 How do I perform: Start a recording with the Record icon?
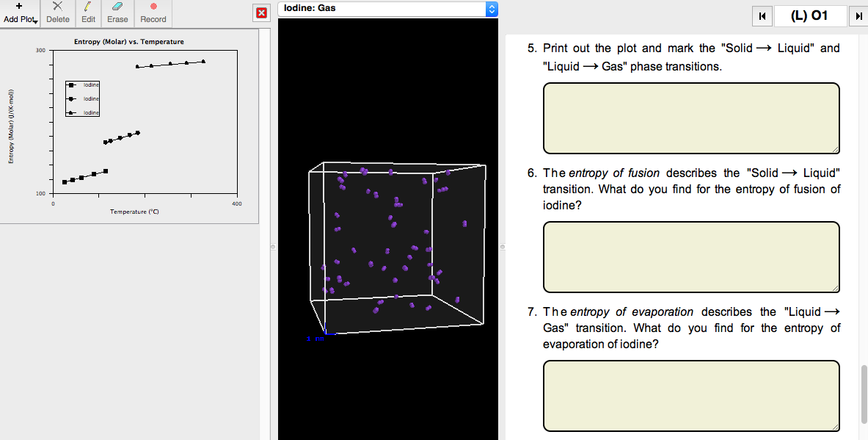point(153,12)
